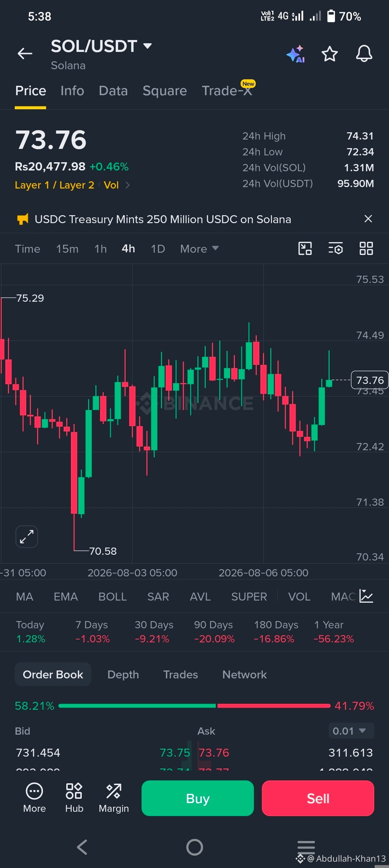The image size is (389, 868).
Task: Tap the Rs20,477.98 converted price
Action: coord(50,167)
